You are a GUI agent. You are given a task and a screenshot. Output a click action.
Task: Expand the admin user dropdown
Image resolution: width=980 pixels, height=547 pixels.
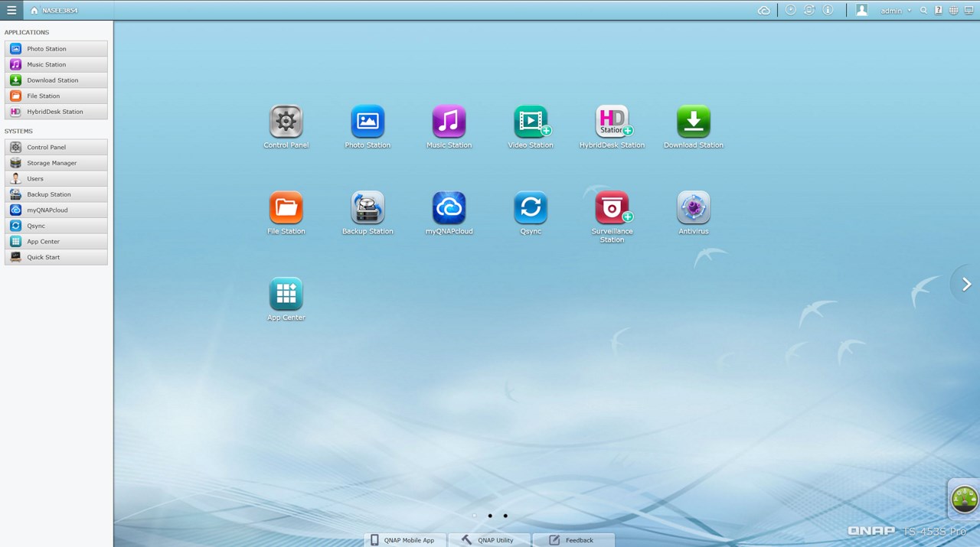[896, 11]
